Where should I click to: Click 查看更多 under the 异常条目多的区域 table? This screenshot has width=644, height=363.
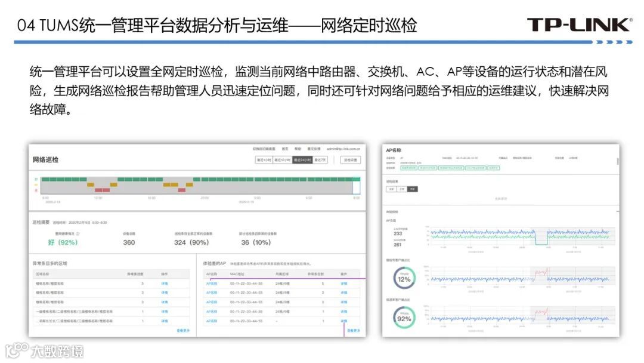(x=183, y=331)
